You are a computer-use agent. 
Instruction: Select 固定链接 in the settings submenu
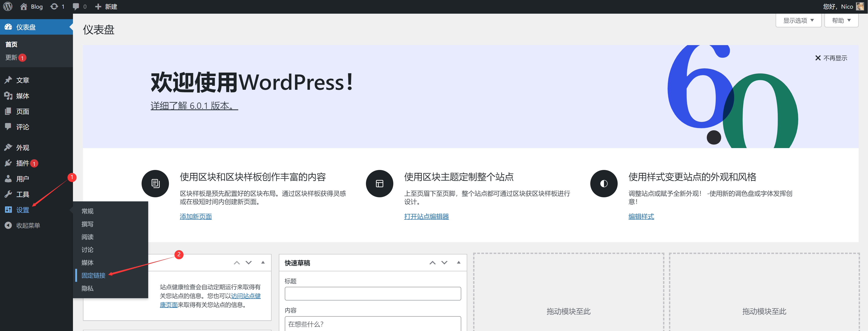click(x=93, y=275)
